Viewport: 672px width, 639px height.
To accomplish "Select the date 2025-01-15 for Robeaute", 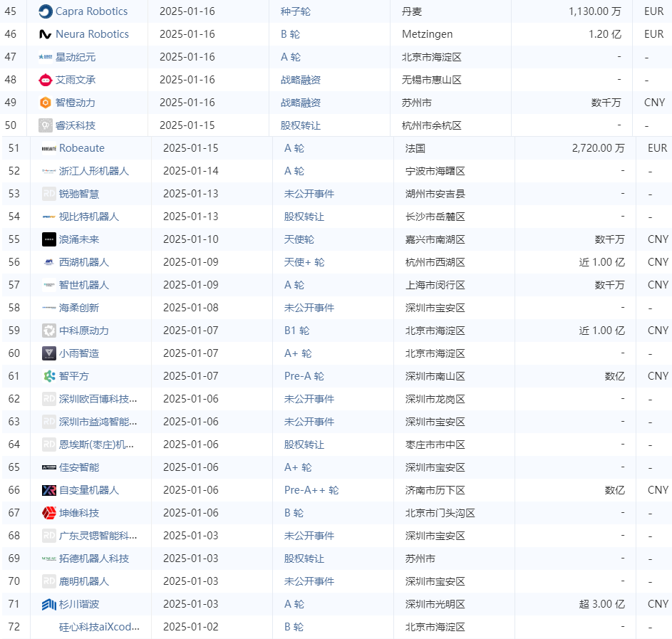I will [x=191, y=148].
